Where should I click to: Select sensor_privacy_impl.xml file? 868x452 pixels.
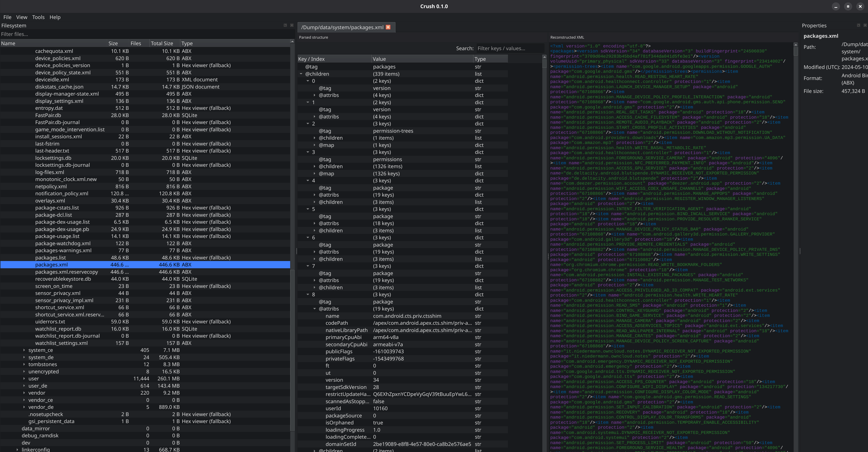pos(145,300)
